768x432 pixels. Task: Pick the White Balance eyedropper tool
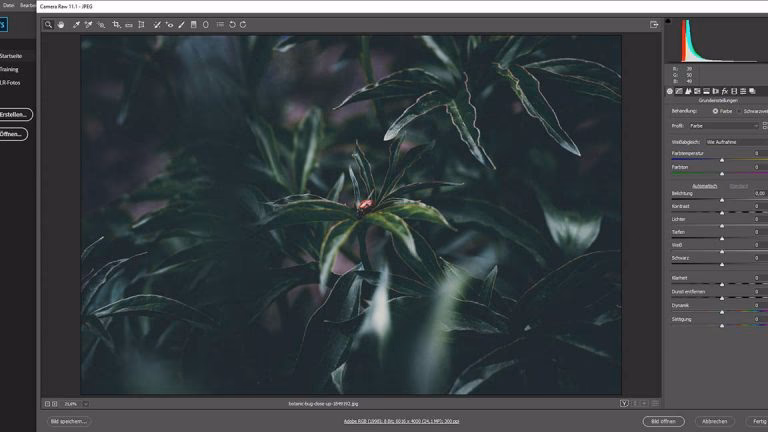point(76,24)
